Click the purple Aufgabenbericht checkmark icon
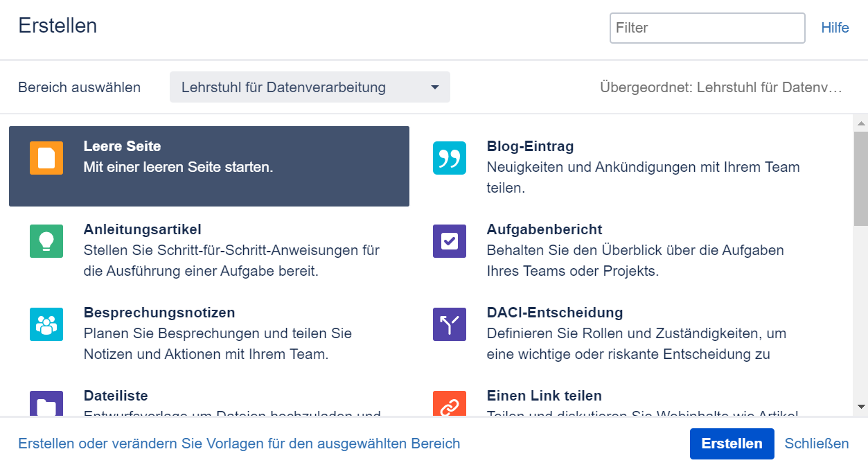The image size is (868, 465). [x=450, y=241]
